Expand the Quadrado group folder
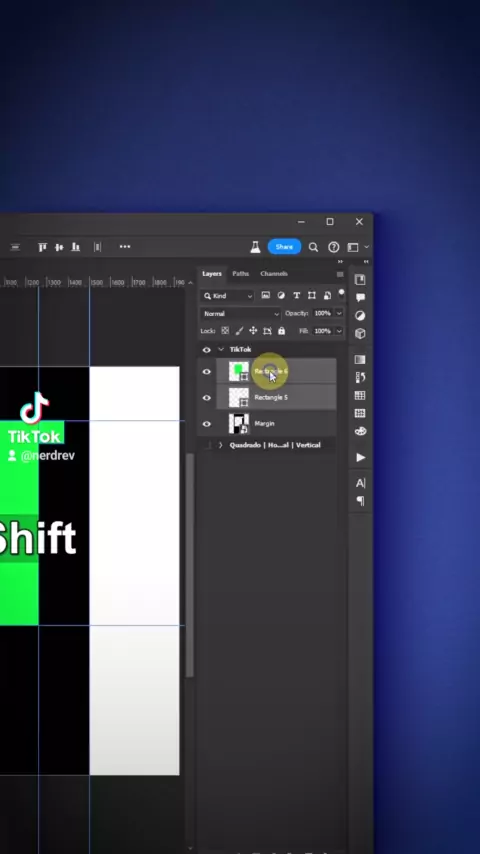The width and height of the screenshot is (480, 854). (x=221, y=445)
